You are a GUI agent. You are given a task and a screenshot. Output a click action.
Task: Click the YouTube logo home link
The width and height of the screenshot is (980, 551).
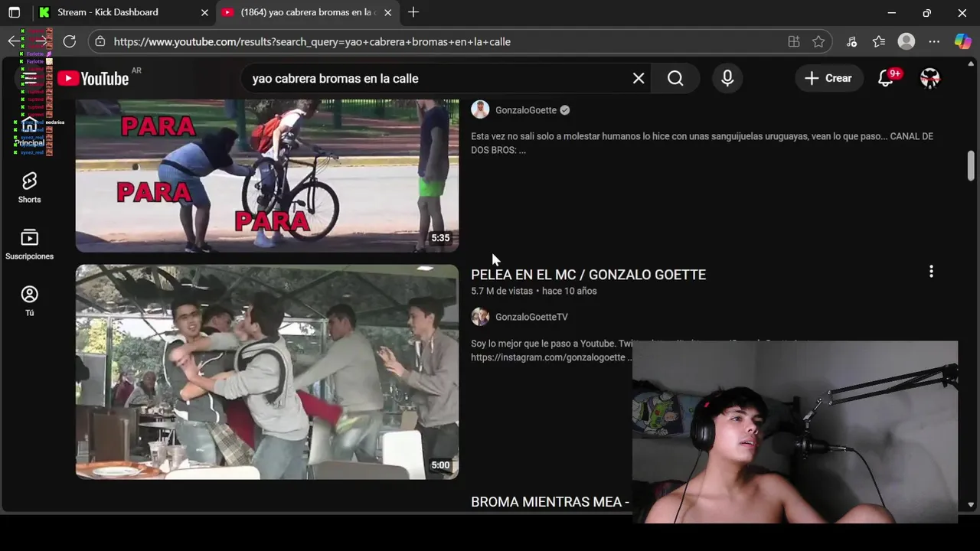click(93, 78)
